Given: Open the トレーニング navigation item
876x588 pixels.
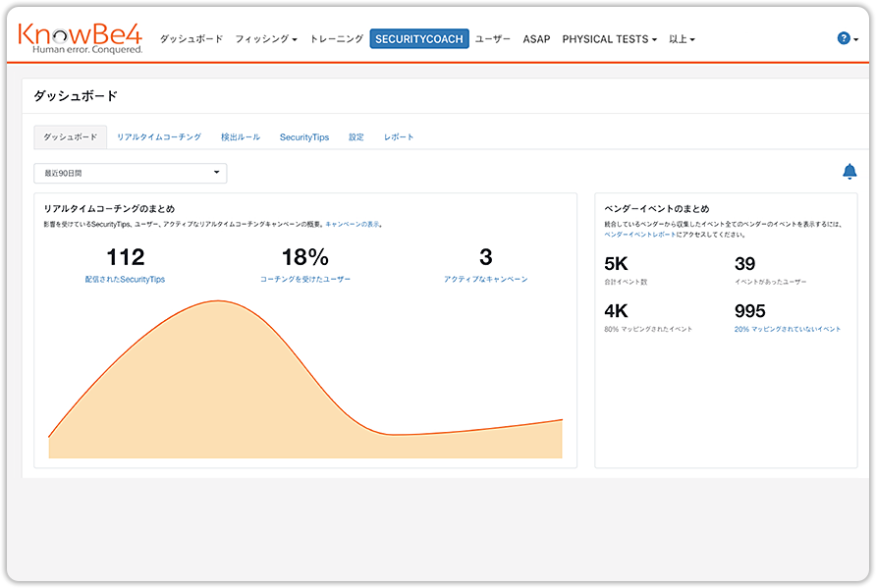Looking at the screenshot, I should click(x=336, y=39).
